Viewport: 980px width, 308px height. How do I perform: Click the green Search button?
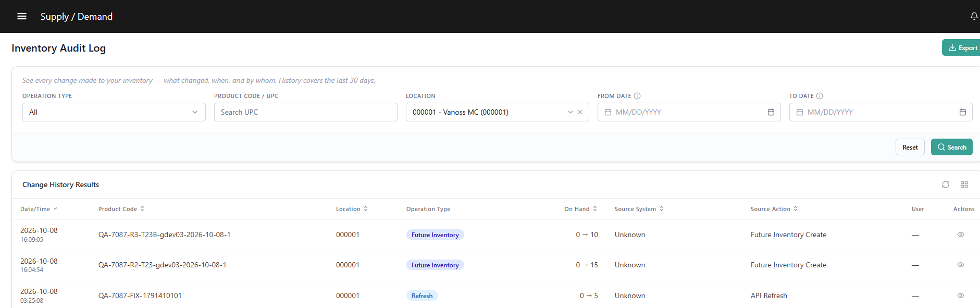(x=952, y=147)
